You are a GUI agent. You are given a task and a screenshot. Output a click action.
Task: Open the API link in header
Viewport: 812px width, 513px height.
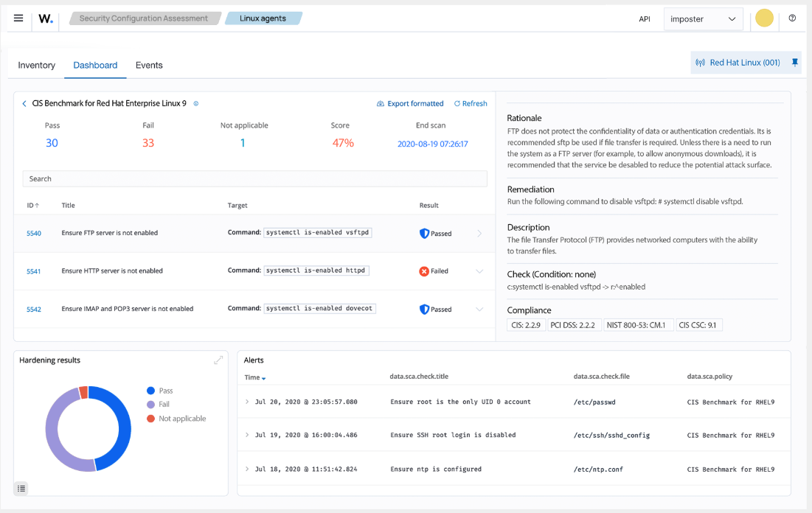point(644,19)
